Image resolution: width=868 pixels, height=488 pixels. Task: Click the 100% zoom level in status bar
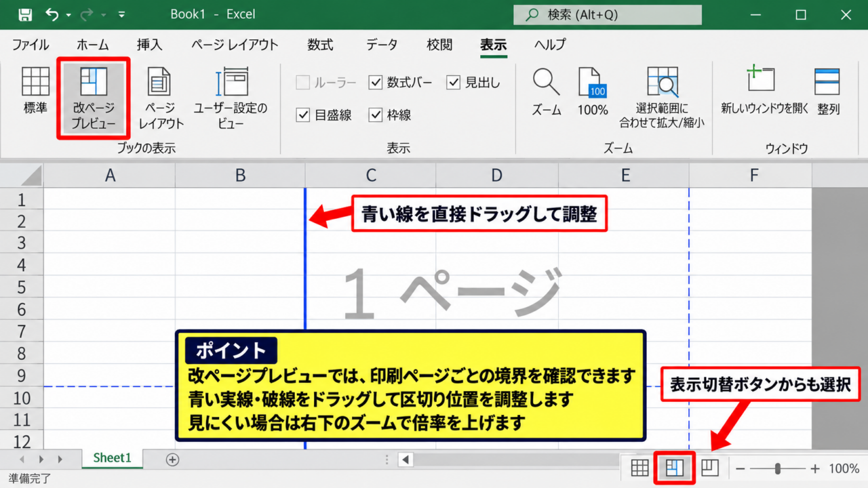tap(844, 468)
